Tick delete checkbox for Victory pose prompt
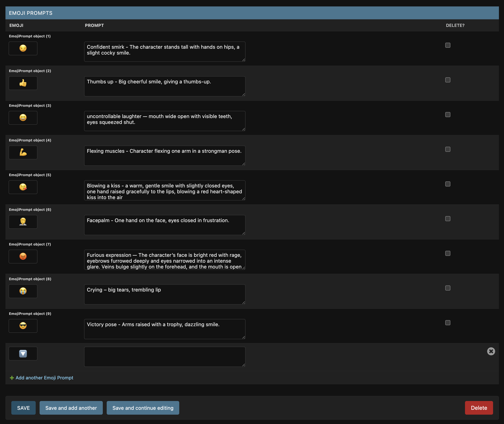This screenshot has width=504, height=424. point(447,322)
